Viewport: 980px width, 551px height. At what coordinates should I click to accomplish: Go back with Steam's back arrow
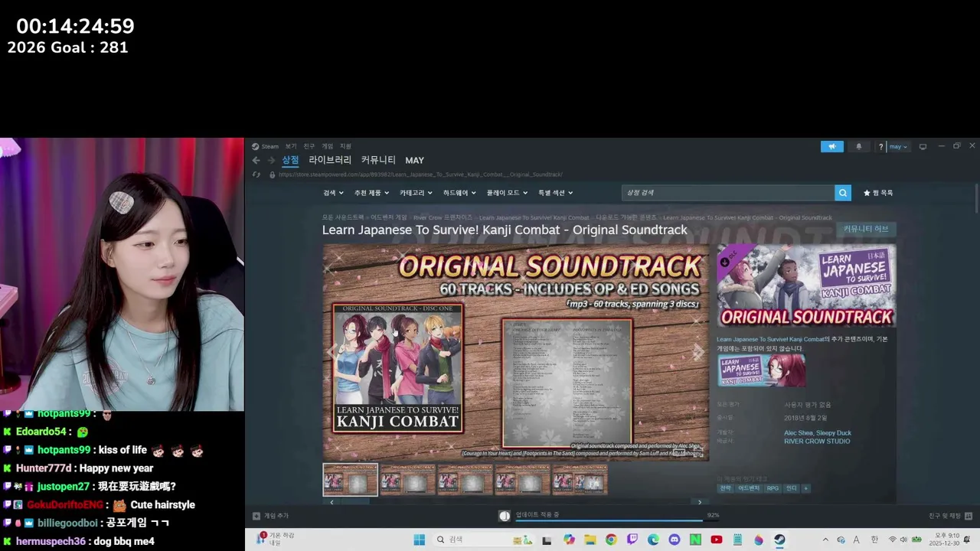(x=256, y=161)
